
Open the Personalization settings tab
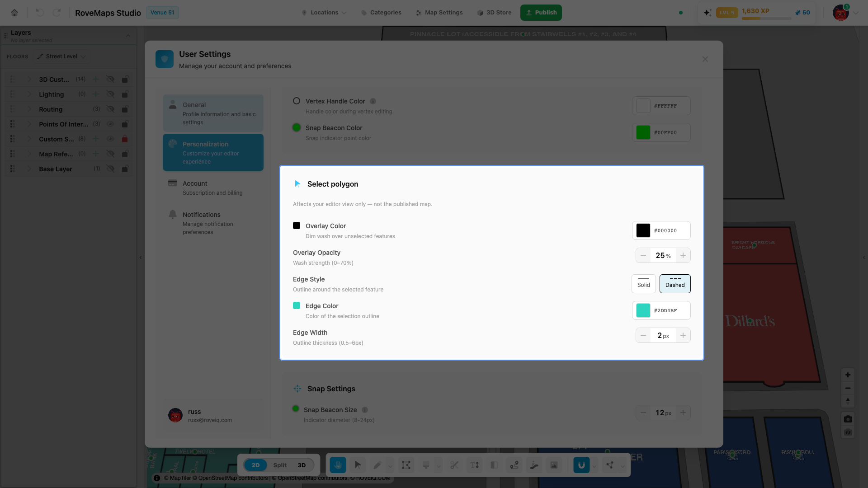pyautogui.click(x=213, y=152)
